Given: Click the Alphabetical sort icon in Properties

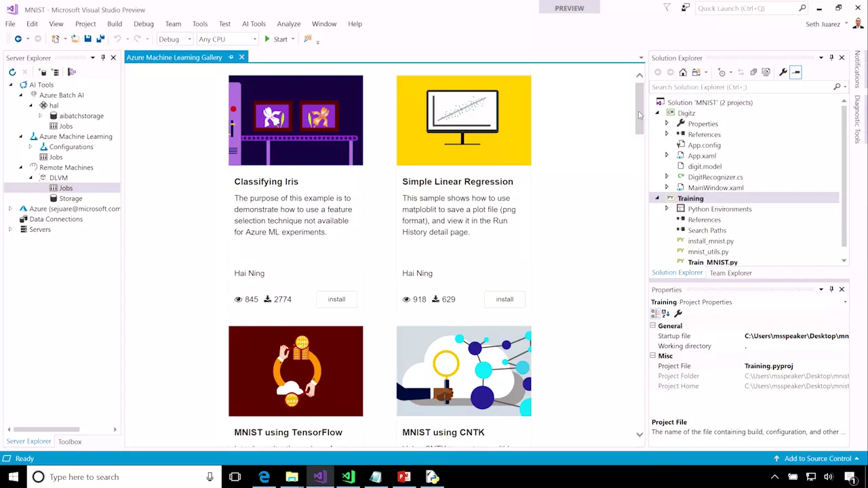Looking at the screenshot, I should coord(665,313).
